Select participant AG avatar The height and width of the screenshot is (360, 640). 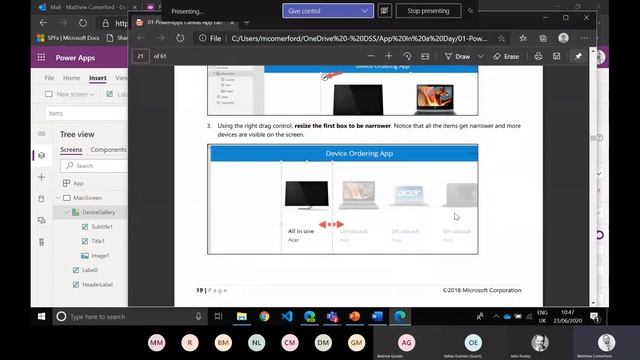(406, 342)
